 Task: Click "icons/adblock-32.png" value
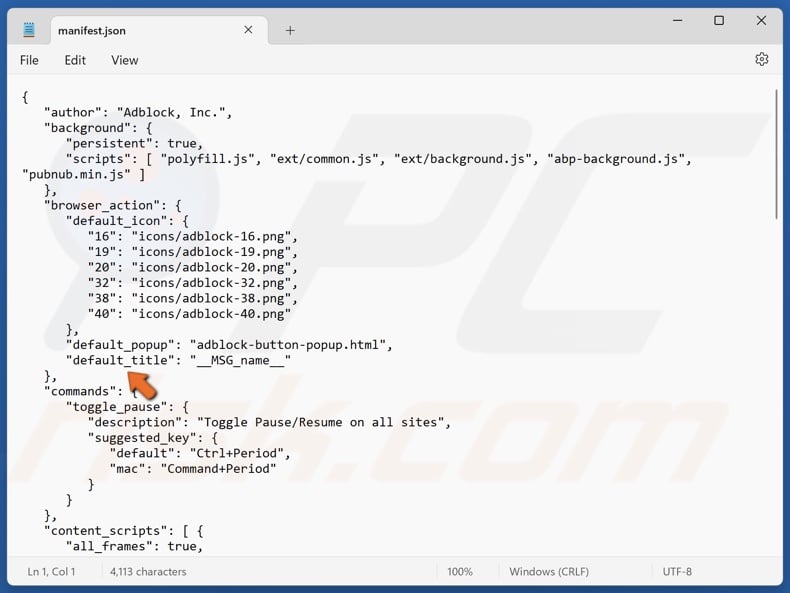211,283
